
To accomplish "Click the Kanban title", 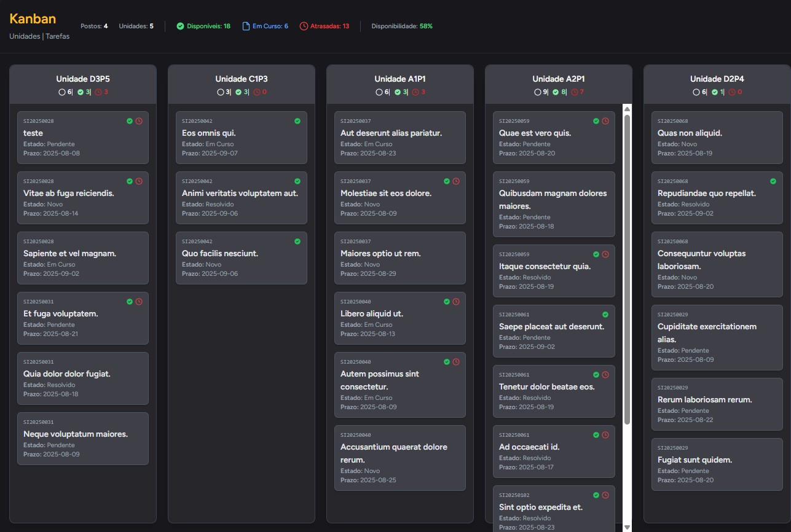I will [32, 19].
